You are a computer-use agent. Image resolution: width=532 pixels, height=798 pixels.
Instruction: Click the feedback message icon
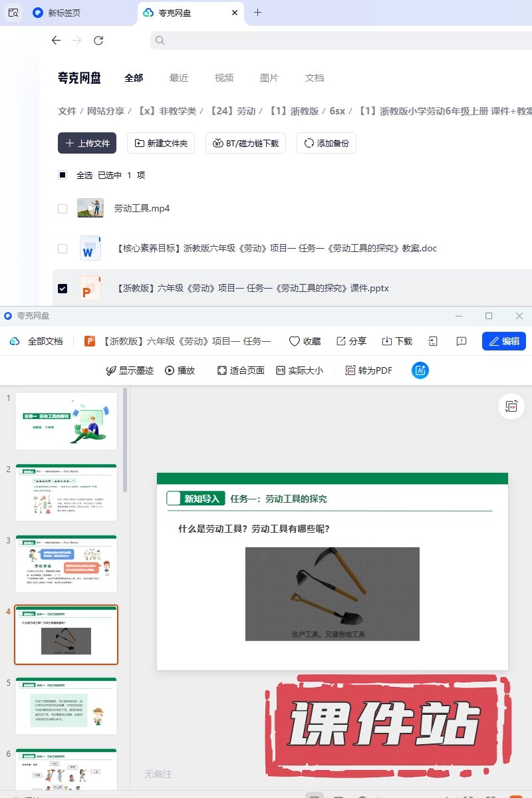tap(462, 341)
